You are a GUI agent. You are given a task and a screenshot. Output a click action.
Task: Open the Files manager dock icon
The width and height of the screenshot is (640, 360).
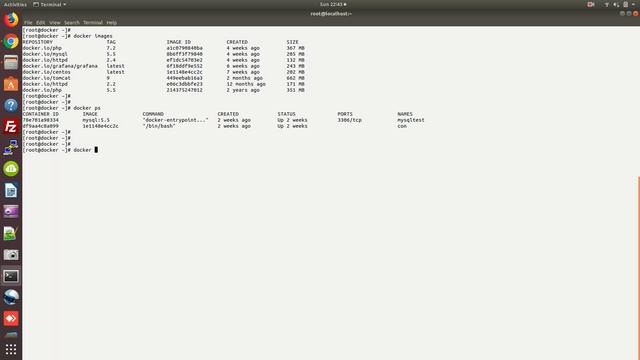click(11, 62)
